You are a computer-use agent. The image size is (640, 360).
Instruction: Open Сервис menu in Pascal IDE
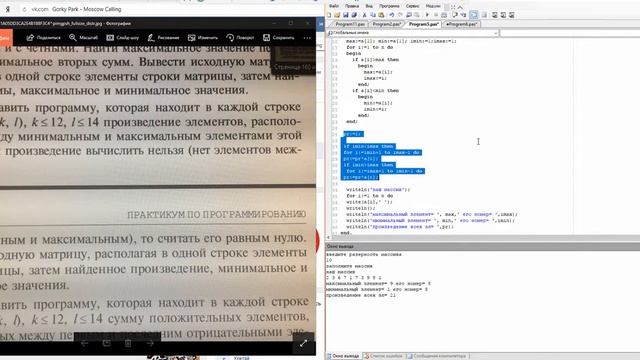(x=412, y=6)
